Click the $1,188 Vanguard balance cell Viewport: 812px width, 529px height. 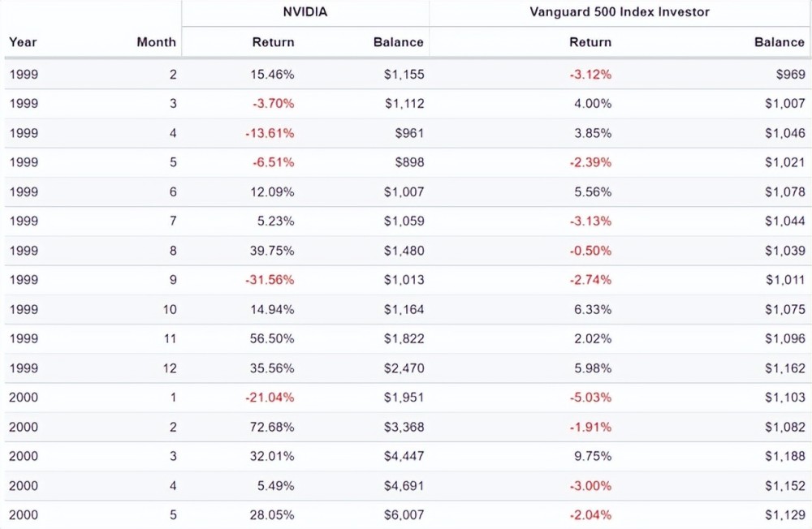pos(784,456)
